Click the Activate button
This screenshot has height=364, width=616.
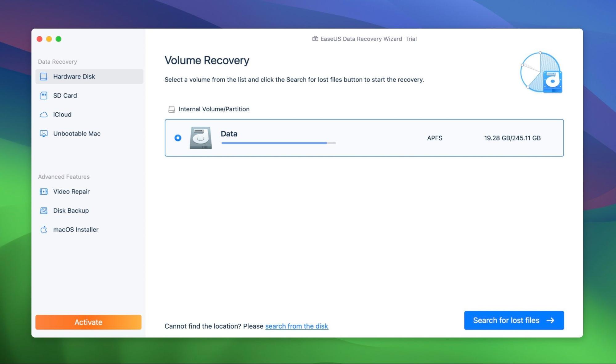tap(88, 322)
